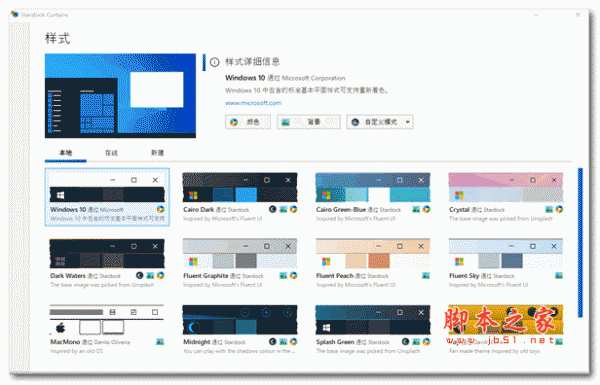600x385 pixels.
Task: Click the color wheel icon on Windows 10 style
Action: [161, 209]
